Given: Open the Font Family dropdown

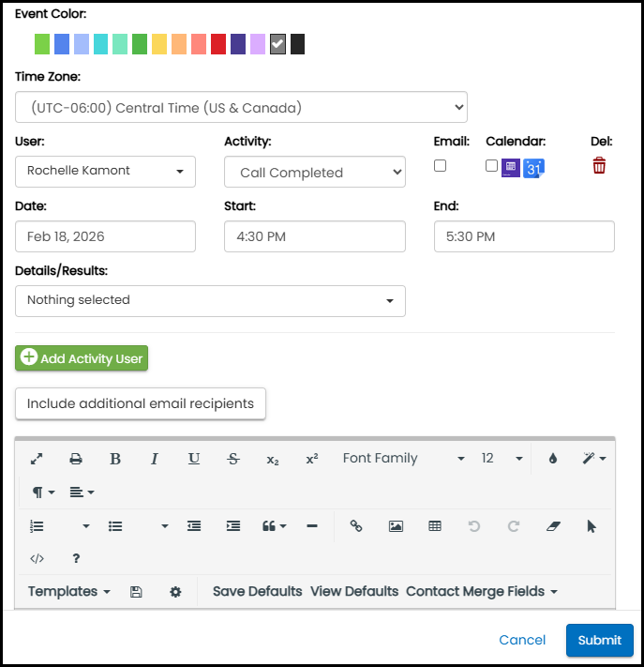Looking at the screenshot, I should pyautogui.click(x=403, y=458).
